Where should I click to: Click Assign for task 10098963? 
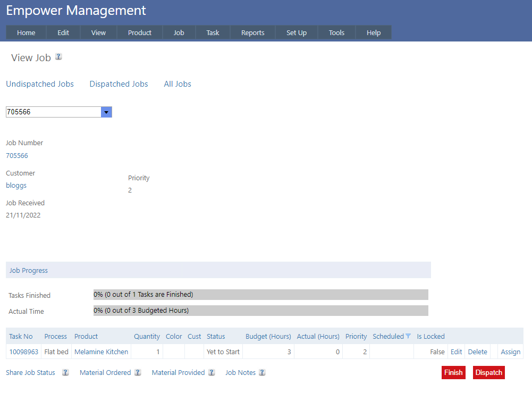[x=510, y=352]
